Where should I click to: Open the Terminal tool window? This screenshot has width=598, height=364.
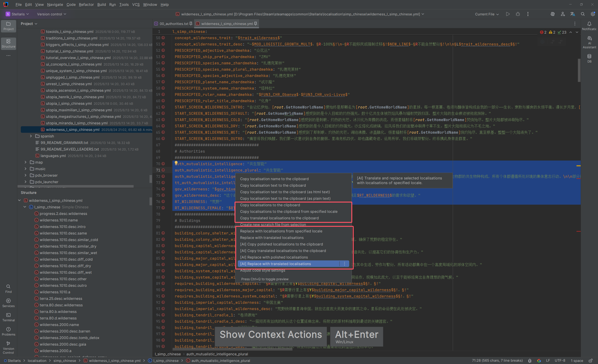coord(8,317)
